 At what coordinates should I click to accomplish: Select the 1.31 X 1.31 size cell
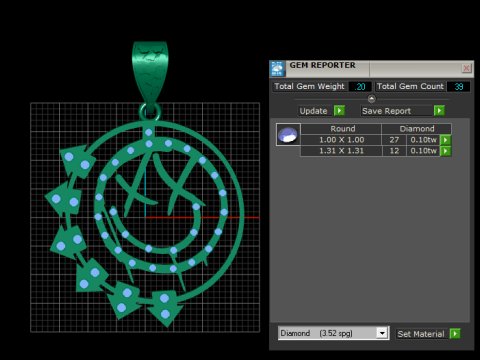pyautogui.click(x=341, y=151)
